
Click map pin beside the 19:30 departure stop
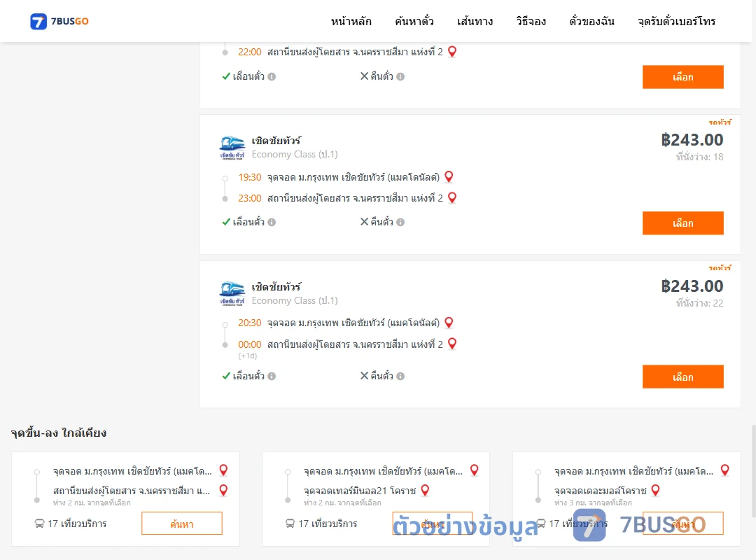point(449,177)
